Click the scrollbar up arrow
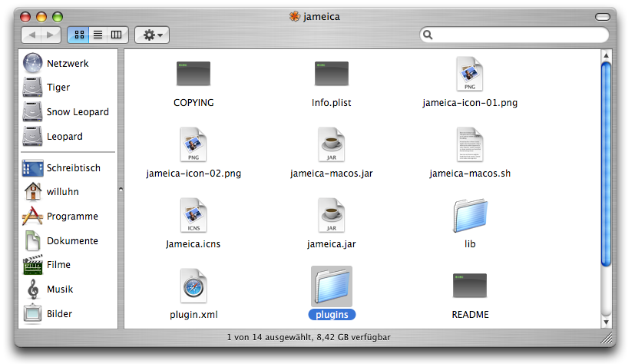 tap(606, 55)
